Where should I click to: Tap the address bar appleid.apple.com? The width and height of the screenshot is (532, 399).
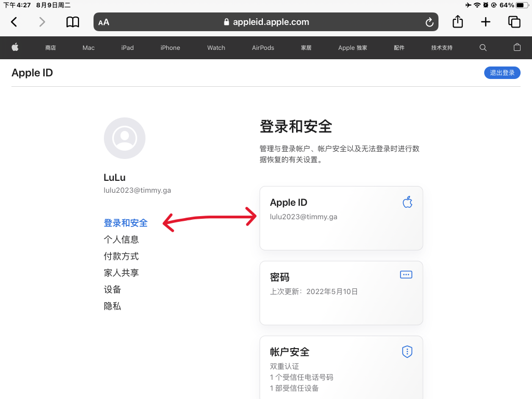[x=266, y=22]
